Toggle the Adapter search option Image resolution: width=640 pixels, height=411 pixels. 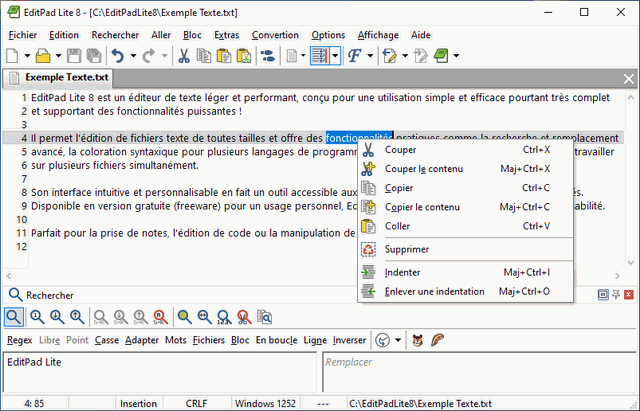pos(142,340)
